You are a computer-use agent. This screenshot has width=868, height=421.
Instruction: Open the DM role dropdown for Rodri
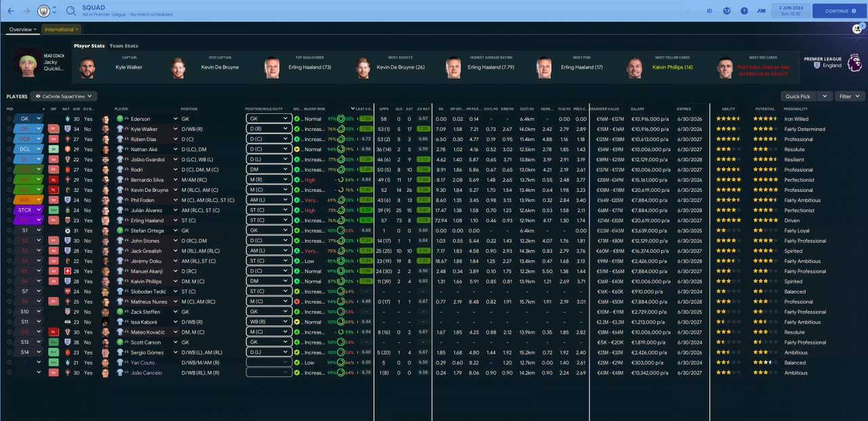(x=269, y=169)
